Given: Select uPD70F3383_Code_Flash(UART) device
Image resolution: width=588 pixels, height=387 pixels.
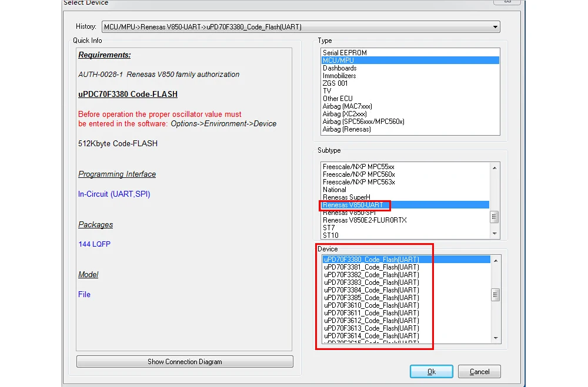Looking at the screenshot, I should [x=406, y=282].
